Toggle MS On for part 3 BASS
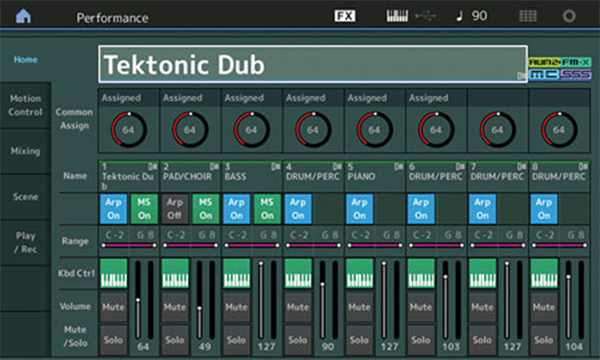600x360 pixels. 267,209
